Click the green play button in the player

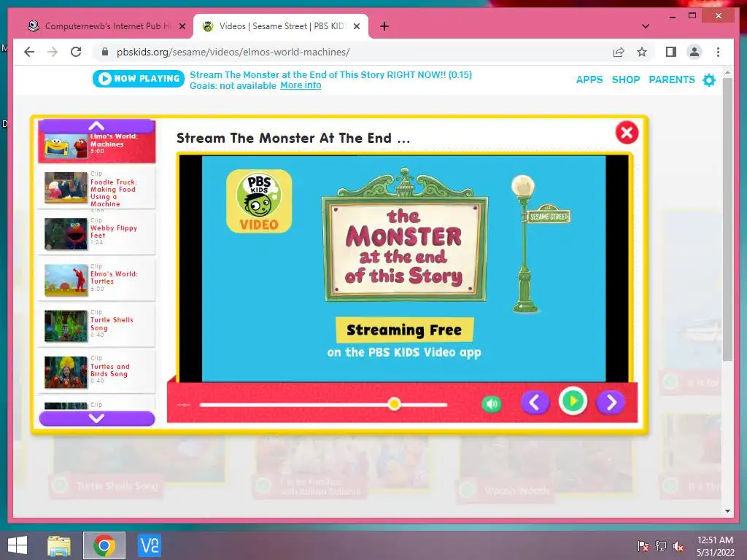(573, 402)
